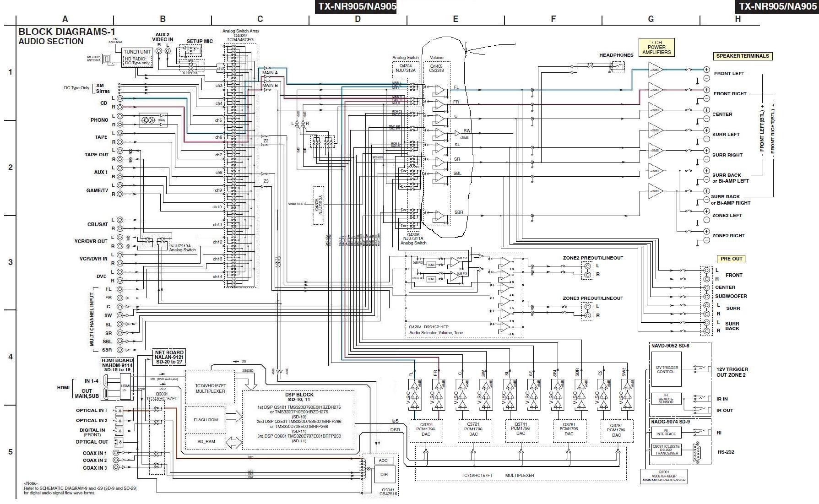Screen dimensions: 819x504
Task: Click the 'CBL/SAT' input label
Action: [98, 224]
